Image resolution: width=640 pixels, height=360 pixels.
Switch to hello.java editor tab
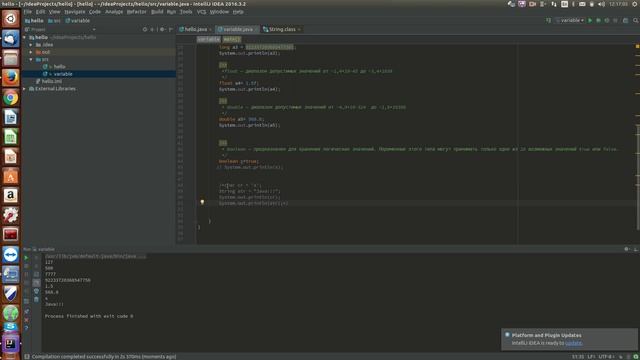(195, 29)
